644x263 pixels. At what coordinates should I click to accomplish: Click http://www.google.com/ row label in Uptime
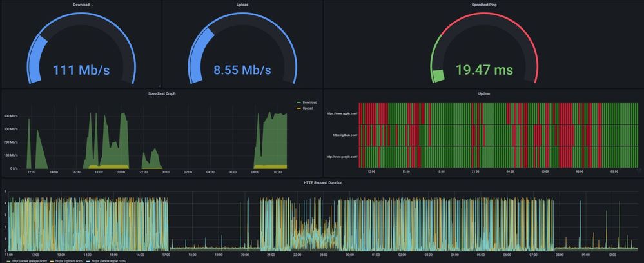[342, 157]
